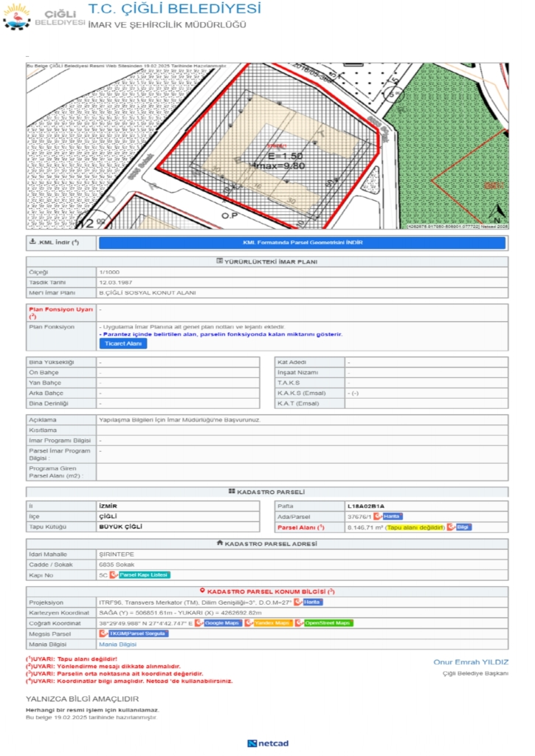Click the blue Parantez içinde belirtilen alan note
Viewport: 535px width, 756px height.
coord(221,334)
